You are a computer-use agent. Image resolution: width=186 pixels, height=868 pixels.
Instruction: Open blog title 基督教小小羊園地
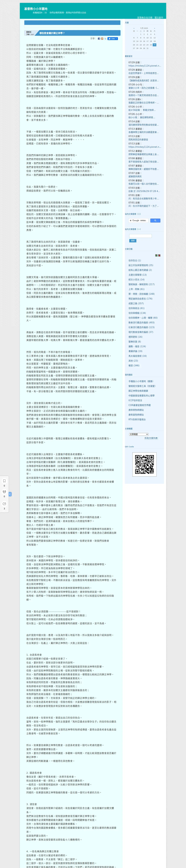[x=36, y=9]
